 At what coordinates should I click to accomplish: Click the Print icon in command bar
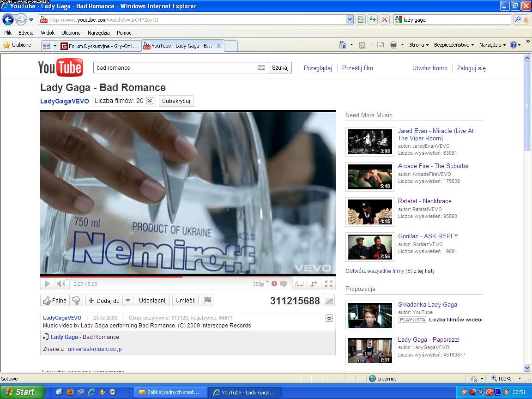[393, 45]
